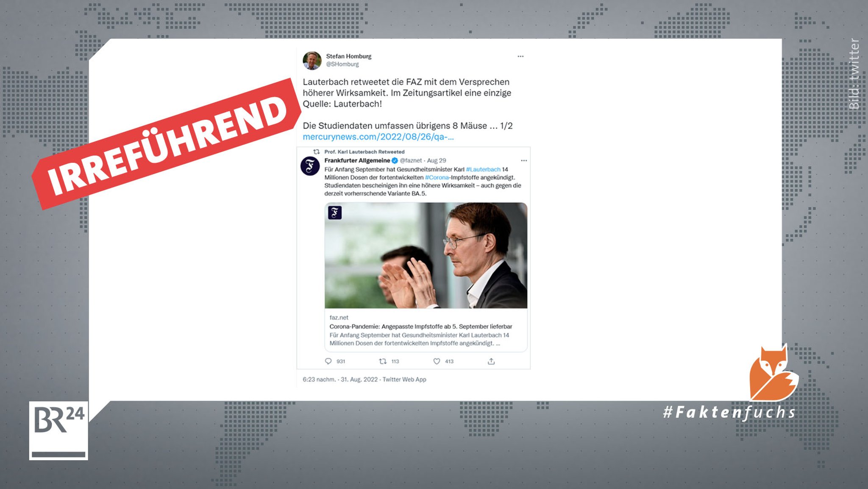The image size is (868, 489).
Task: Click the #Lauterbach hashtag
Action: click(483, 170)
